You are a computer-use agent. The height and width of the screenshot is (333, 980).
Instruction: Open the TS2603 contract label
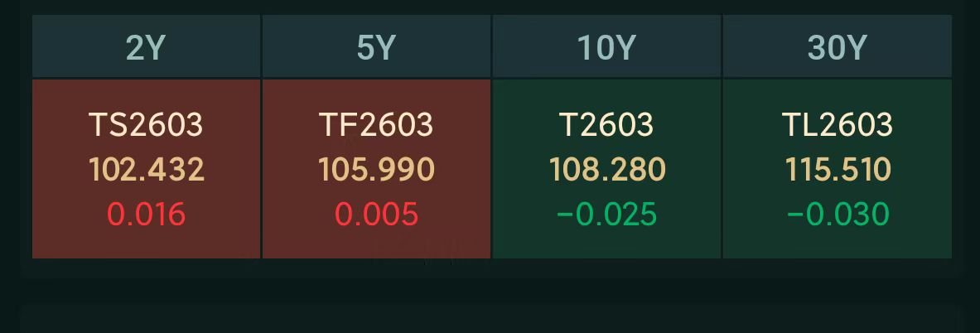pos(146,125)
